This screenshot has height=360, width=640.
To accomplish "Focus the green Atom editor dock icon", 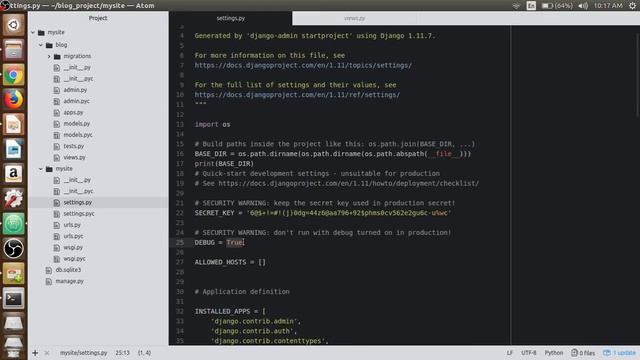I will [13, 224].
